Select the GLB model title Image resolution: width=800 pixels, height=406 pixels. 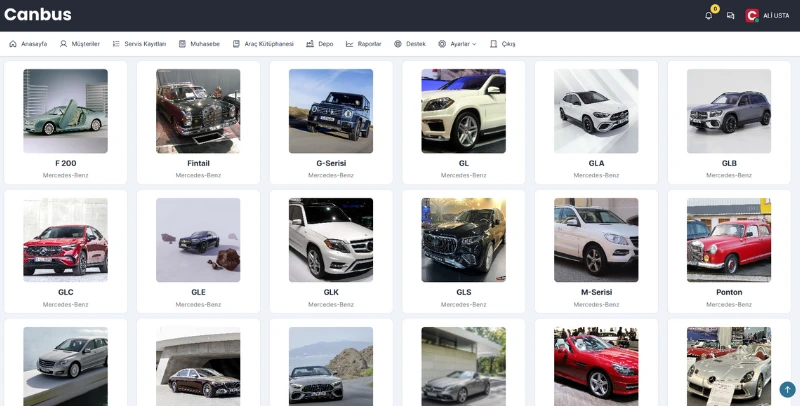coord(729,163)
